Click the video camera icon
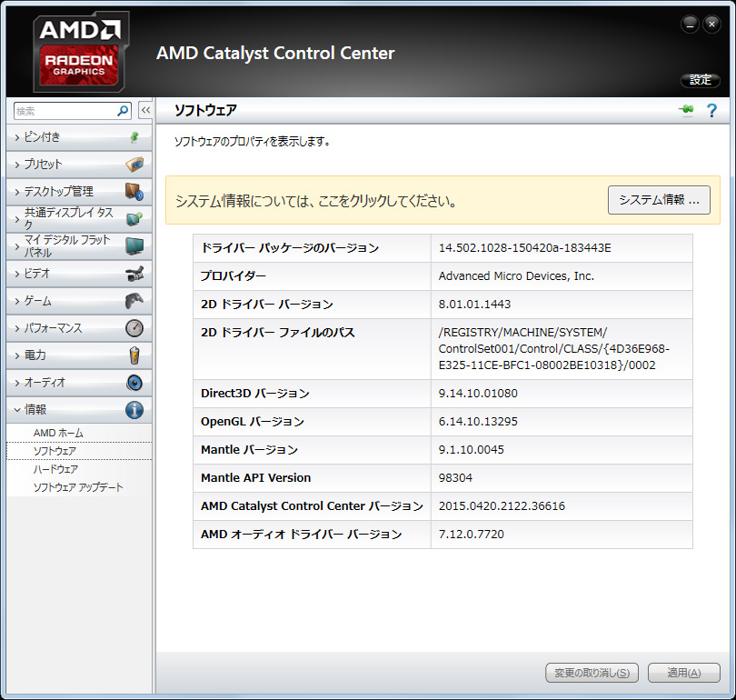Screen dimensions: 736x700 coord(134,274)
